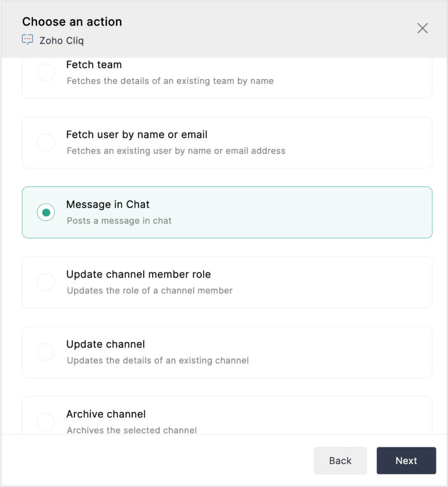The image size is (448, 487).
Task: Click the close X icon on the dialog
Action: pyautogui.click(x=422, y=28)
